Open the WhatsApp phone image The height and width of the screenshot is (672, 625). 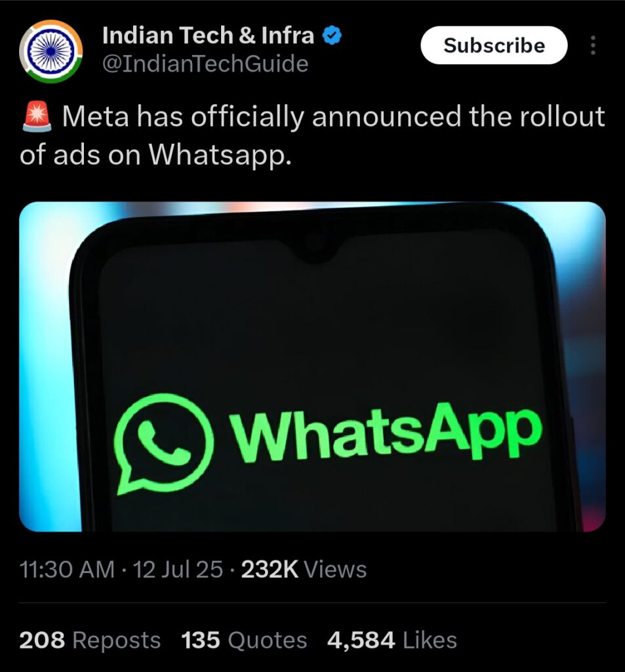coord(312,366)
